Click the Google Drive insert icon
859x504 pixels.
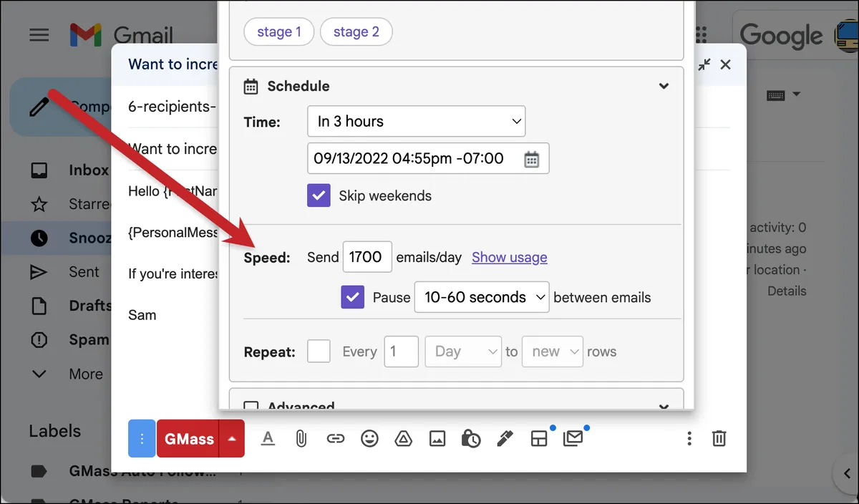point(403,439)
